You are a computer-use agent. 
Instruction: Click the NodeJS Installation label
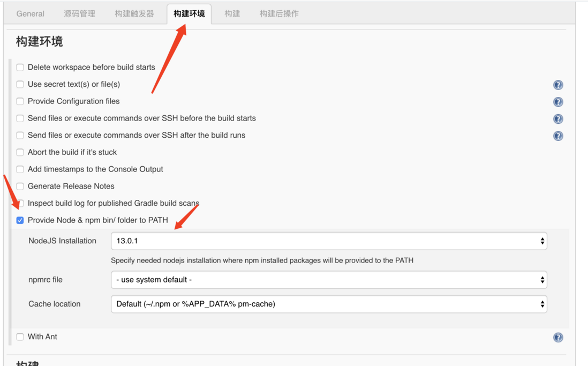(x=62, y=241)
